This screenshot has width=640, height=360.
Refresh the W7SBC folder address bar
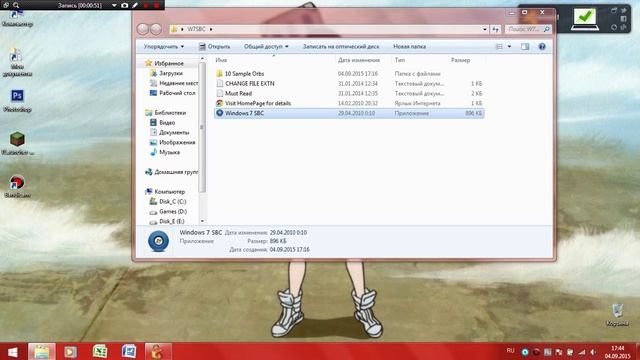click(496, 29)
